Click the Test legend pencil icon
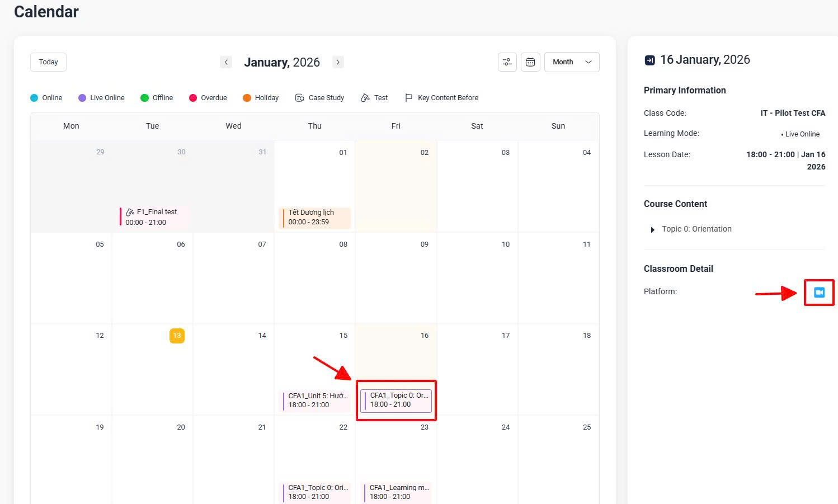838x504 pixels. (x=365, y=98)
